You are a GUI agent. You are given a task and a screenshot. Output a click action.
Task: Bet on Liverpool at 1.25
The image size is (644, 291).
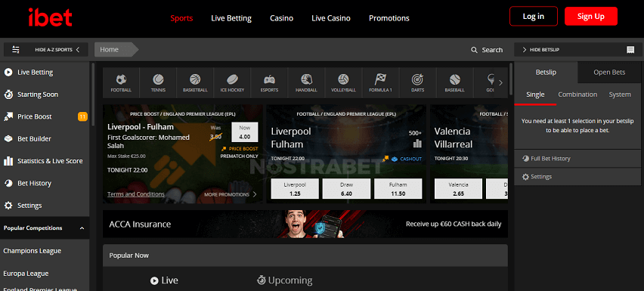point(295,189)
